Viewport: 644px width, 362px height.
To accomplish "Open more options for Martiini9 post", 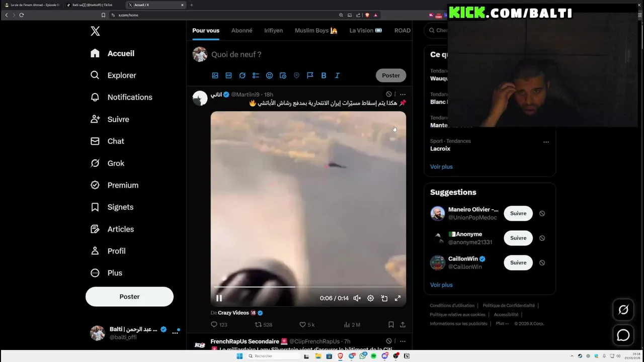I will (x=403, y=94).
